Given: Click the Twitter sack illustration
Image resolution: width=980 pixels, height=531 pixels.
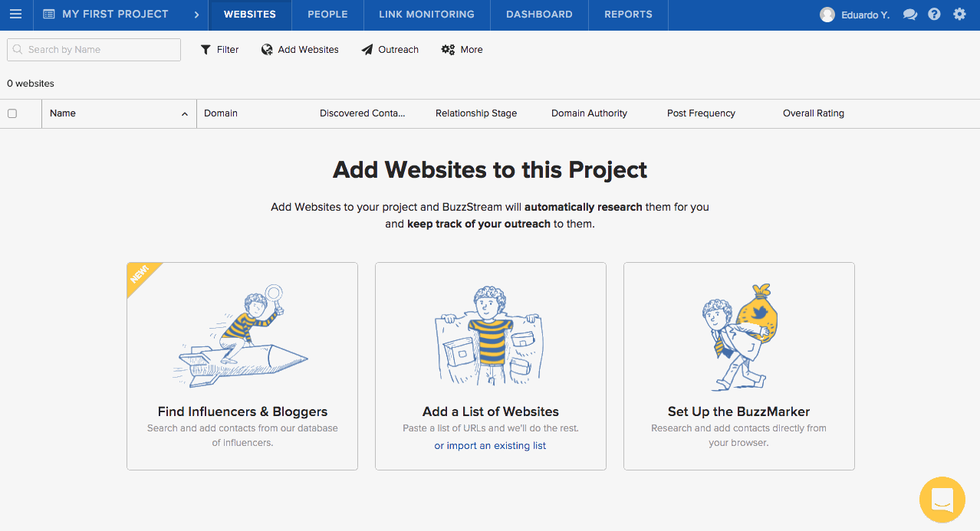Looking at the screenshot, I should [x=739, y=337].
